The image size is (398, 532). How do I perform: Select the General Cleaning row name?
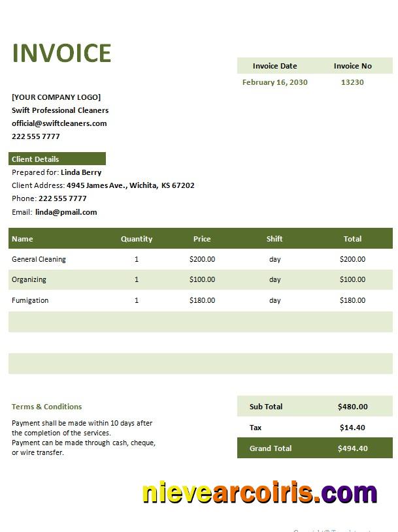(x=39, y=259)
